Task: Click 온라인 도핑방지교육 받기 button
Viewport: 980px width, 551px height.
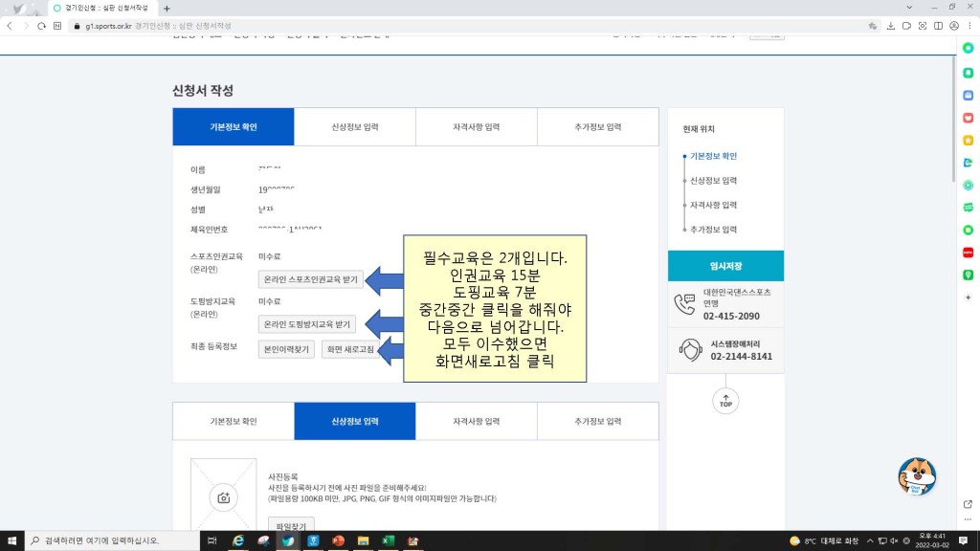Action: 307,324
